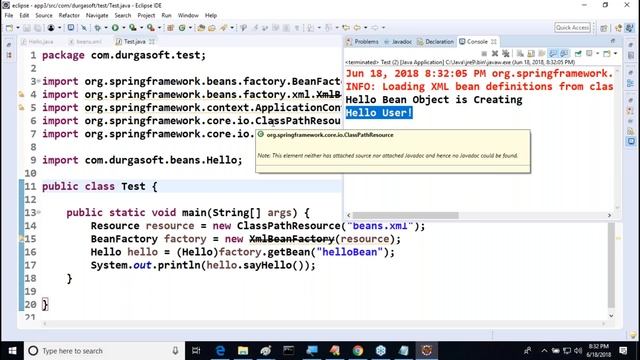Toggle Show Console on standard error change
Image resolution: width=640 pixels, height=360 pixels.
(x=564, y=53)
